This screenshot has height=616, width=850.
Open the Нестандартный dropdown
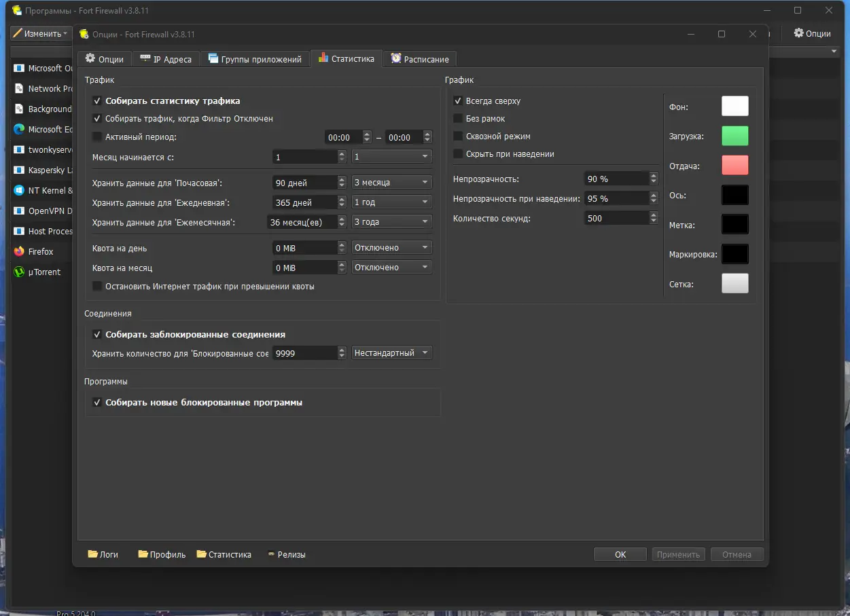pyautogui.click(x=392, y=353)
